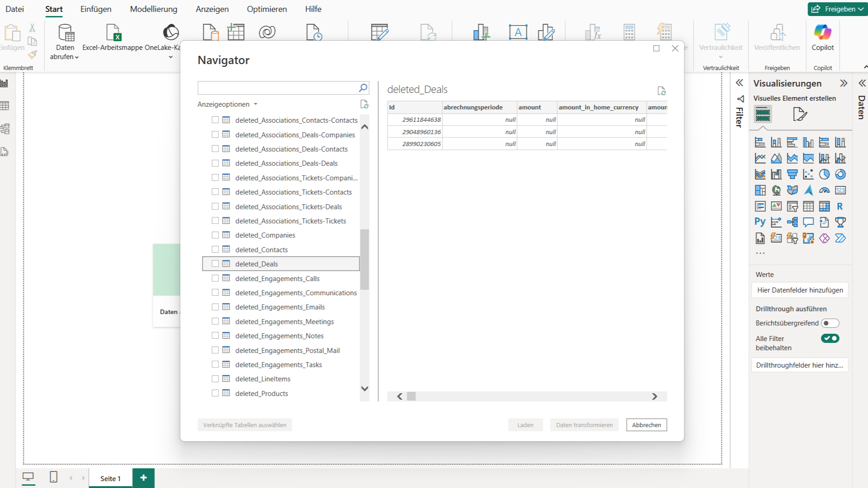Image resolution: width=868 pixels, height=488 pixels.
Task: Enable the Berichtsübergreifend toggle
Action: click(x=830, y=323)
